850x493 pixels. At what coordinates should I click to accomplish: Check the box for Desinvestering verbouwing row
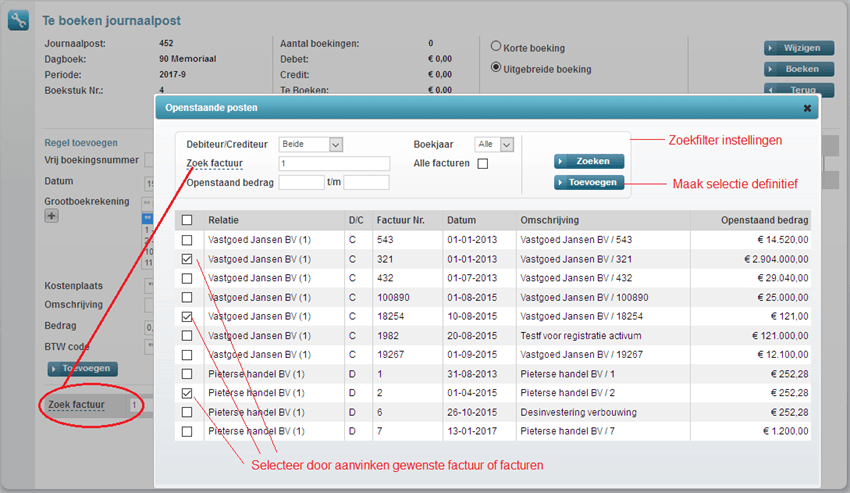pyautogui.click(x=187, y=412)
